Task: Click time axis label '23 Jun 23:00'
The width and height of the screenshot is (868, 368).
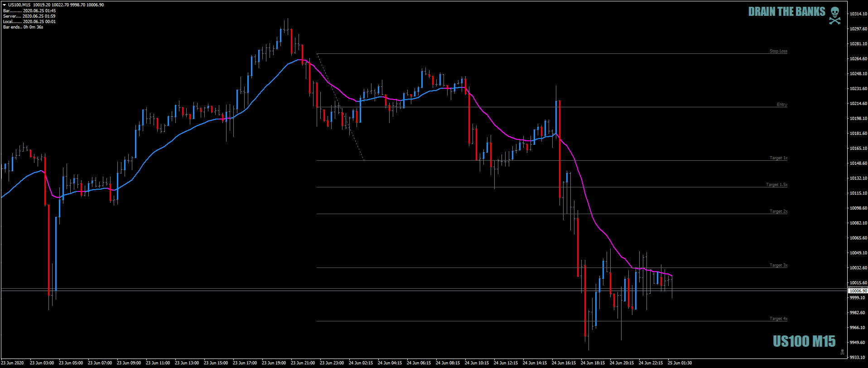Action: [332, 363]
